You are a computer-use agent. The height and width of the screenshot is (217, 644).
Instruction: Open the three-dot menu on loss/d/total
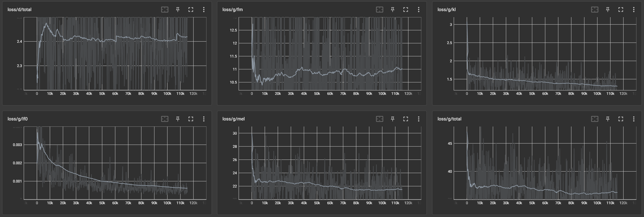(x=204, y=10)
